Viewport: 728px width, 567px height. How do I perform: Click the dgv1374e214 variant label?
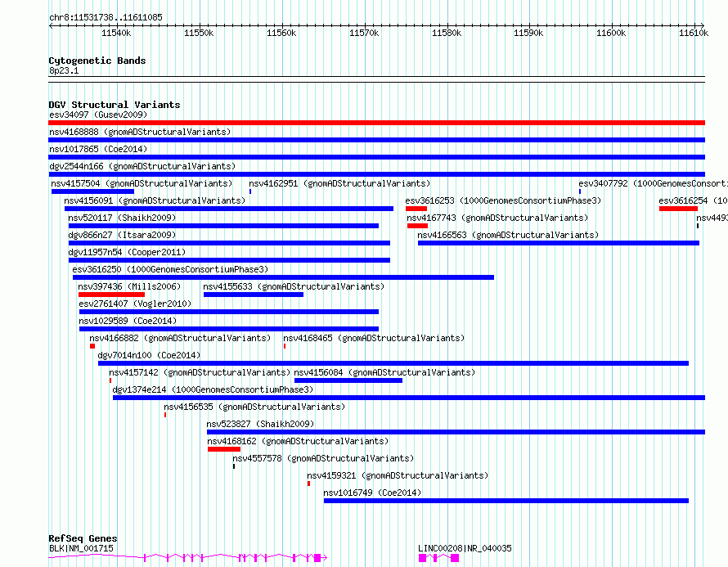(x=213, y=389)
